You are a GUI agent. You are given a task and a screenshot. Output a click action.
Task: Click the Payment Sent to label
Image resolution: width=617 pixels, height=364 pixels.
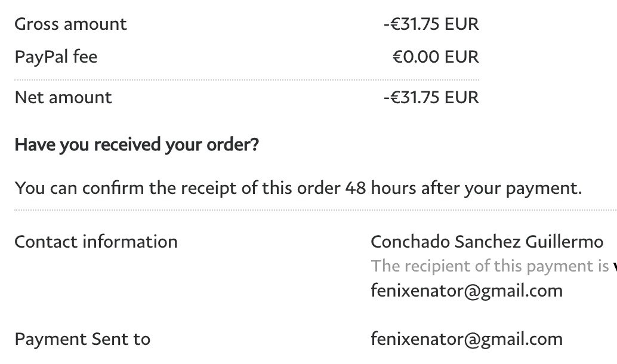coord(82,340)
